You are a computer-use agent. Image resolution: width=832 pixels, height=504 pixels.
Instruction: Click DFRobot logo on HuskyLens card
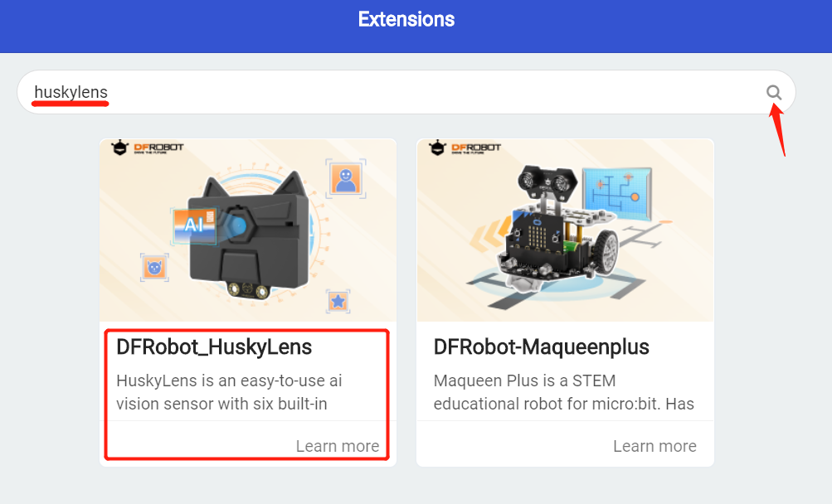tap(148, 148)
